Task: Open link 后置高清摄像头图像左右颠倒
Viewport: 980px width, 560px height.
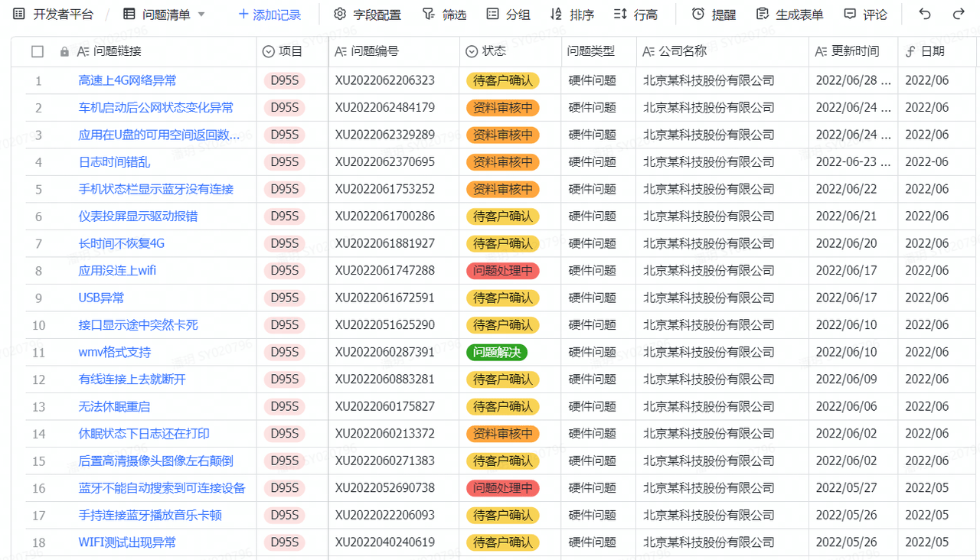Action: (x=155, y=461)
